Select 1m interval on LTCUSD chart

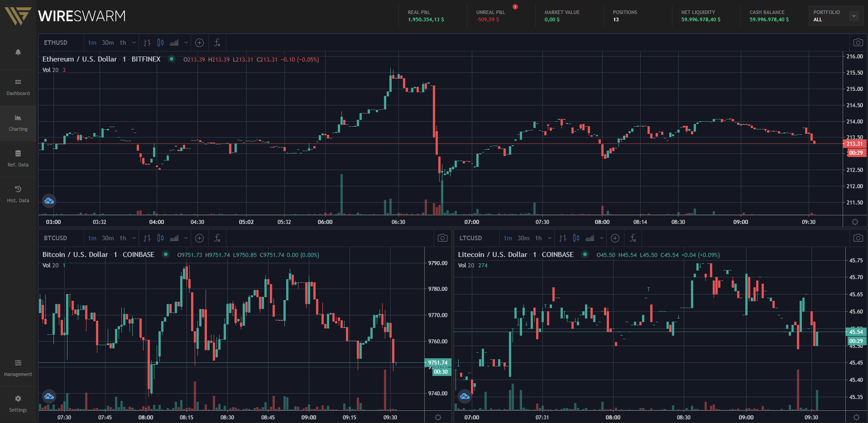(x=508, y=238)
